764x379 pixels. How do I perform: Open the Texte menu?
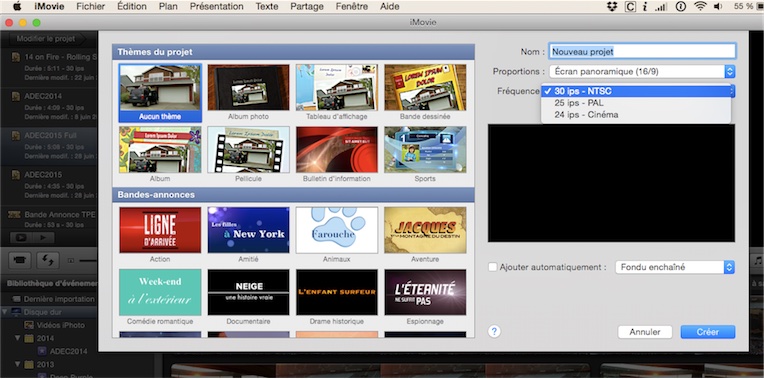click(x=267, y=6)
